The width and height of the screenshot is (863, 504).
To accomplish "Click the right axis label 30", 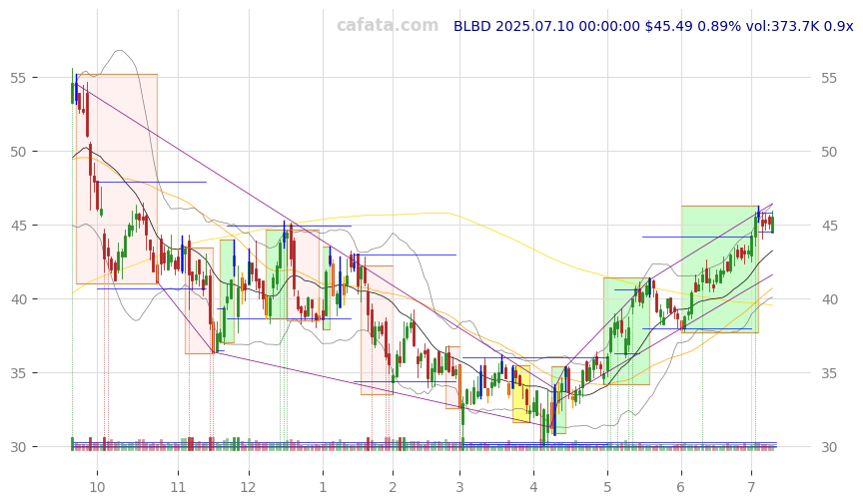I will coord(829,447).
